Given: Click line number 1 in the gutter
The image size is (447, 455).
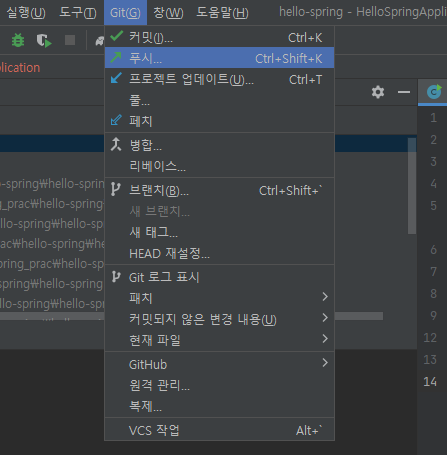Looking at the screenshot, I should (x=433, y=118).
